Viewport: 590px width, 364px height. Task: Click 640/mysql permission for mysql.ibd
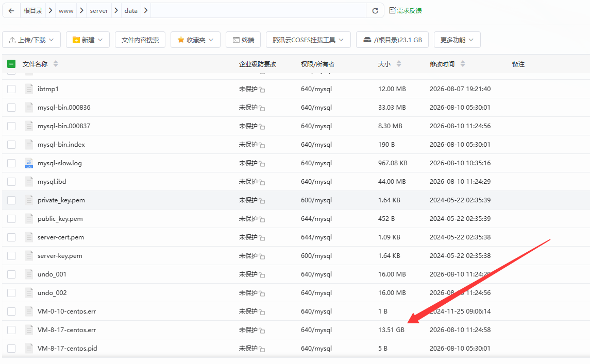point(316,182)
